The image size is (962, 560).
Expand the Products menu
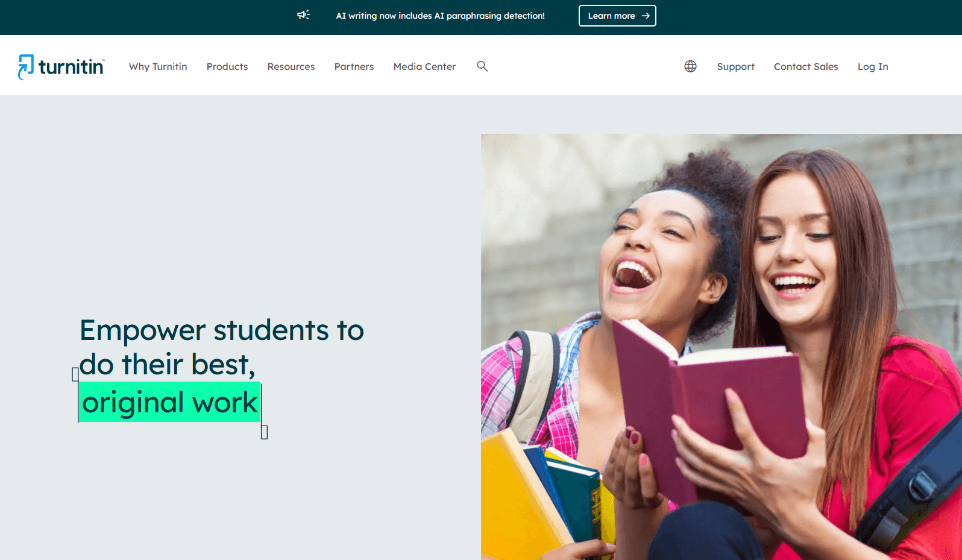227,66
